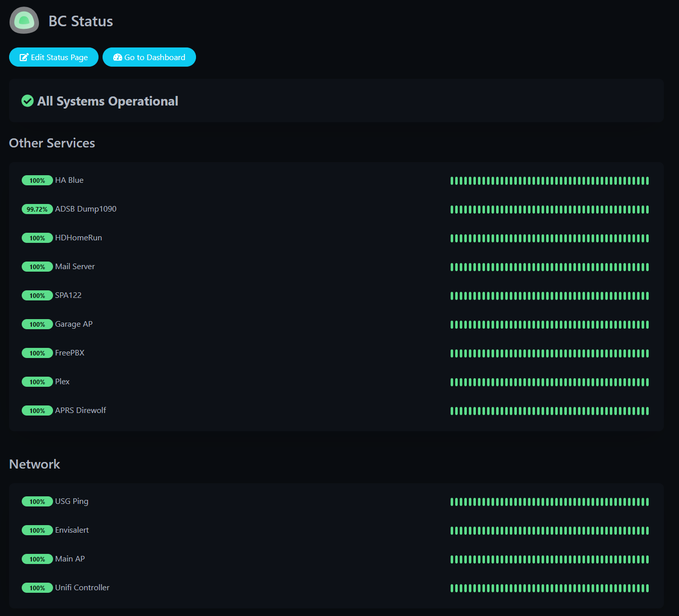This screenshot has width=679, height=616.
Task: Click Mail Server heartbeat bar
Action: (x=550, y=267)
